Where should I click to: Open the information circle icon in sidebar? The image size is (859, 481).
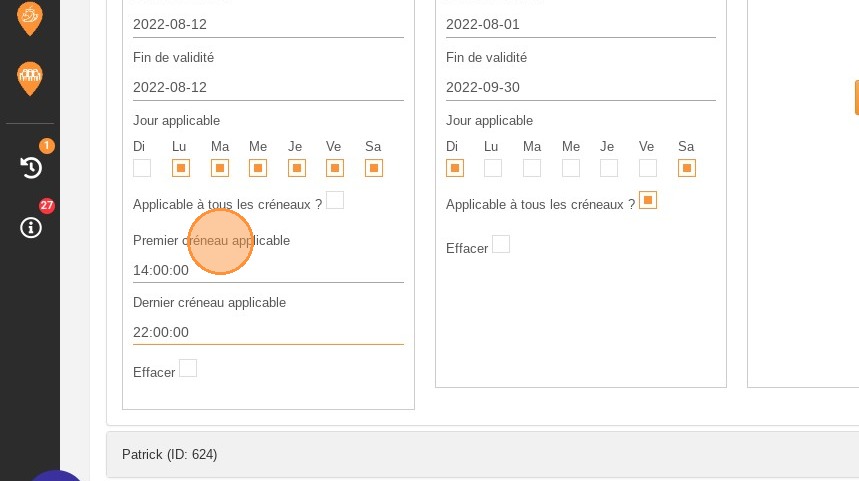tap(31, 227)
